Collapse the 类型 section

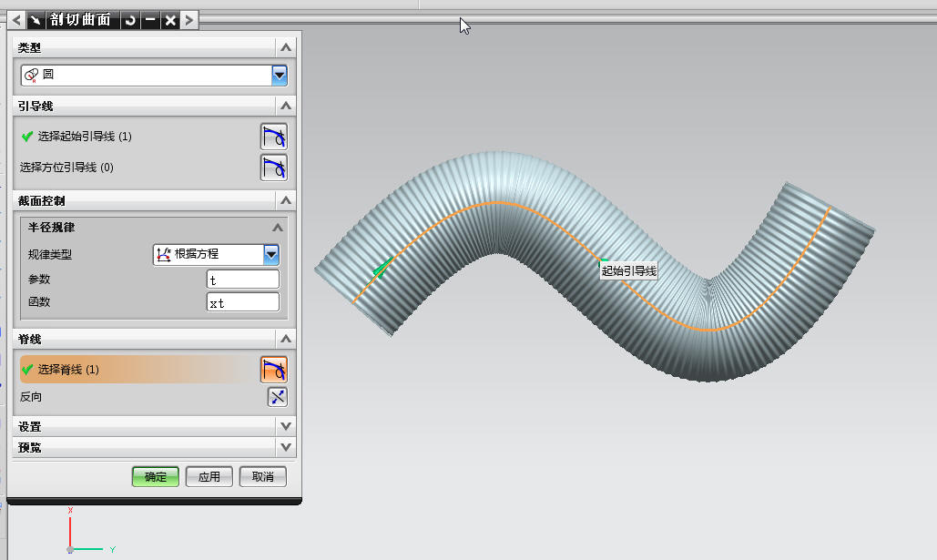tap(286, 47)
